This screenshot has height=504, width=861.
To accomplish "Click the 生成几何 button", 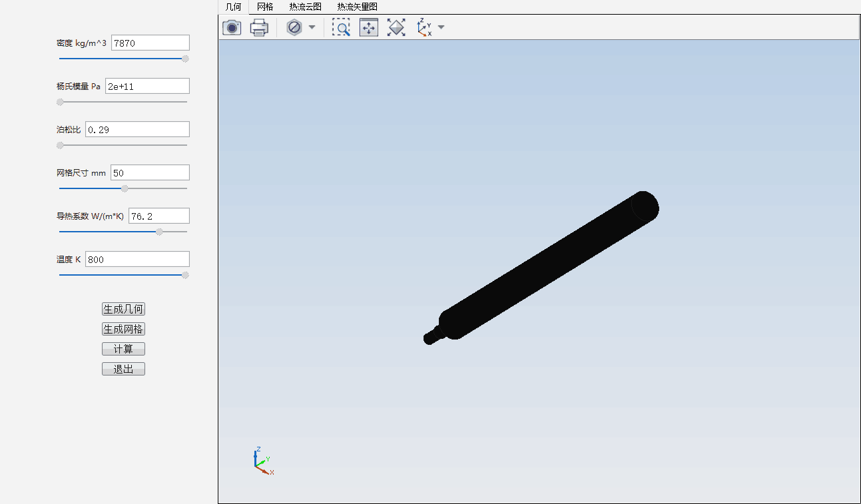I will click(x=123, y=309).
